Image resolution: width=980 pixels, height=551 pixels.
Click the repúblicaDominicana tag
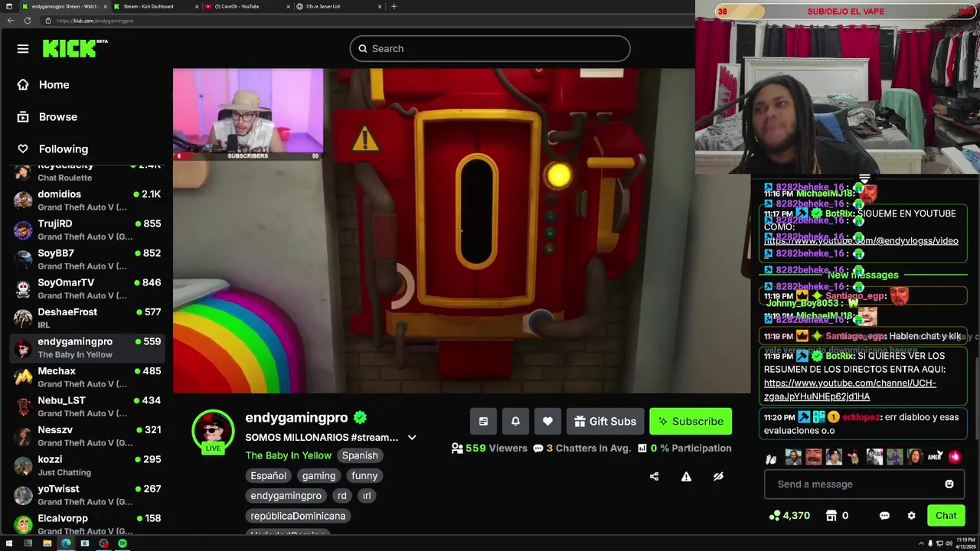tap(298, 516)
